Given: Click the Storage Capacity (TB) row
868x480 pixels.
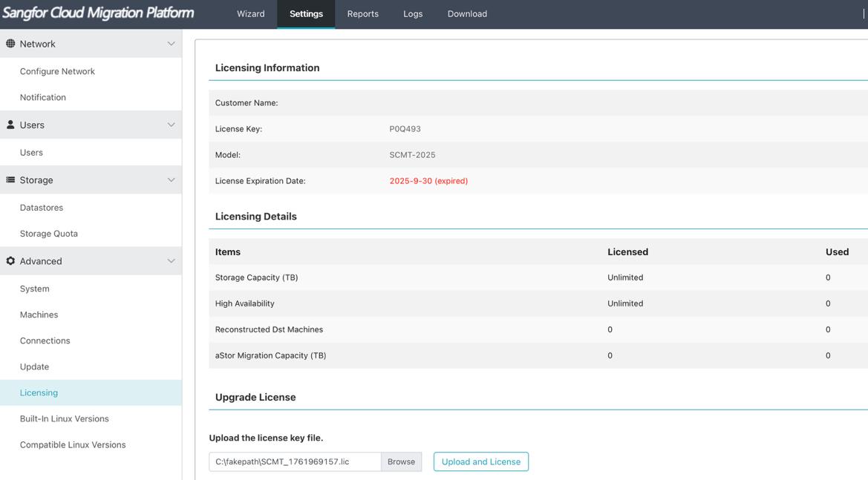Looking at the screenshot, I should [x=538, y=277].
